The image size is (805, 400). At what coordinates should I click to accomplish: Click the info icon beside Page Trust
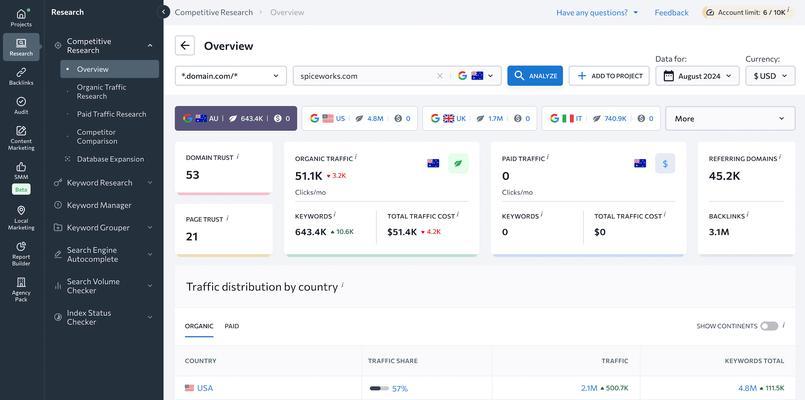(227, 218)
